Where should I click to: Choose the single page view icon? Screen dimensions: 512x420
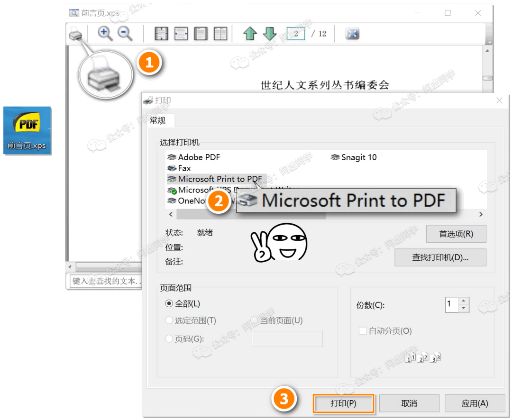click(201, 34)
